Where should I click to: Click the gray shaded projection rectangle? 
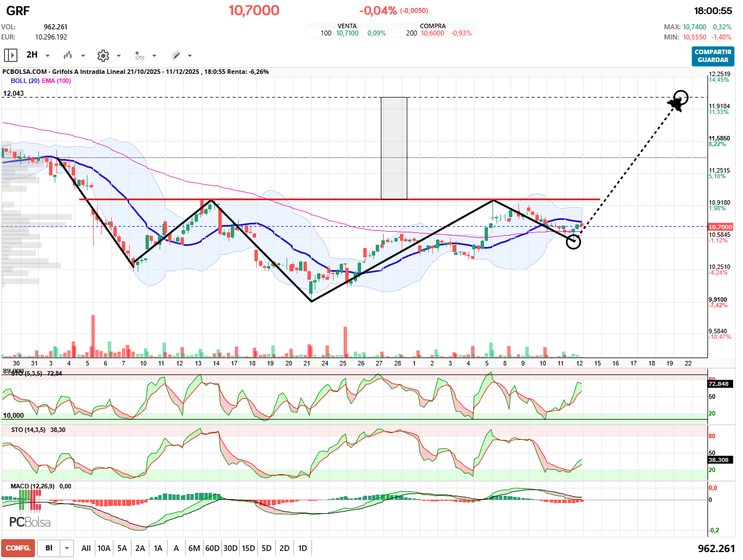(394, 148)
